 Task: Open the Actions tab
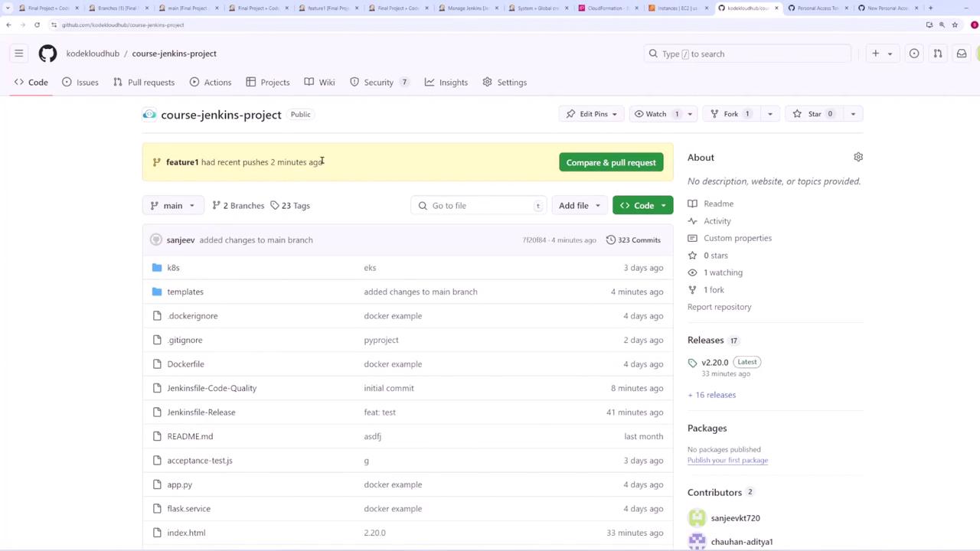211,83
